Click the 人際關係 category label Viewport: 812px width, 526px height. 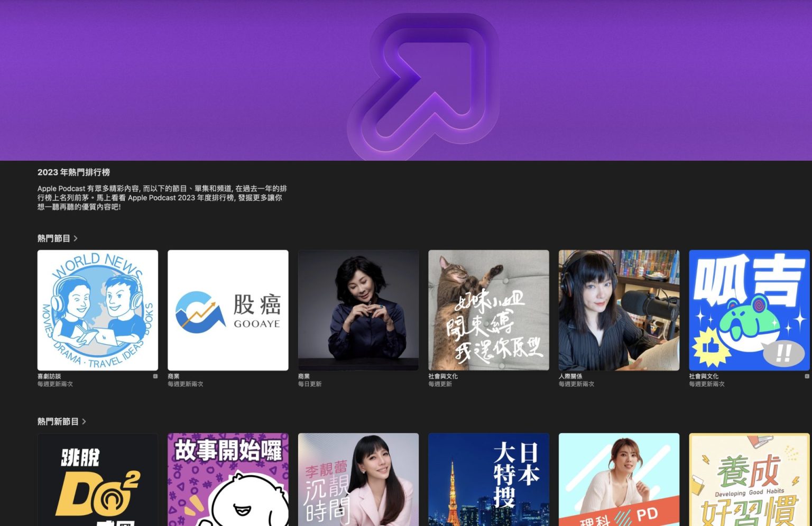570,376
